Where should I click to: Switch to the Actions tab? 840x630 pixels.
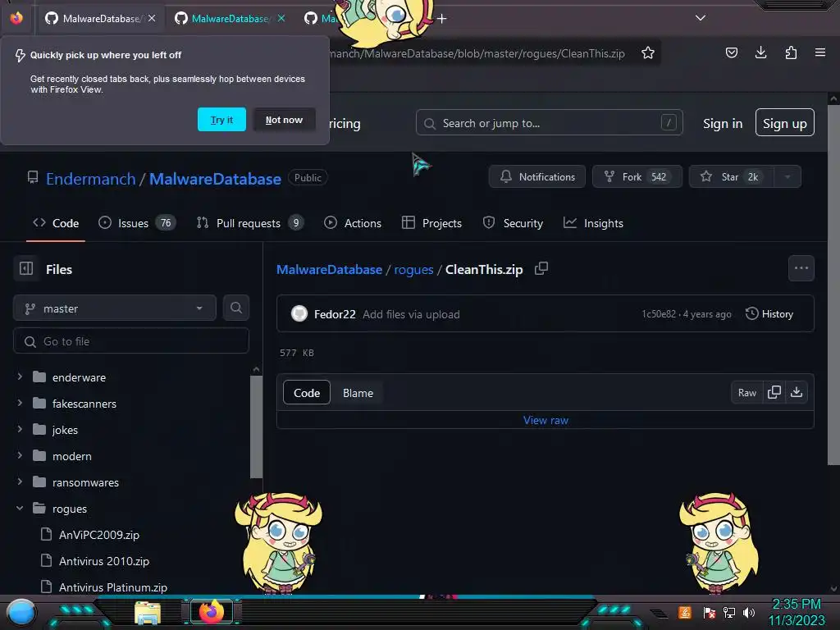point(353,223)
